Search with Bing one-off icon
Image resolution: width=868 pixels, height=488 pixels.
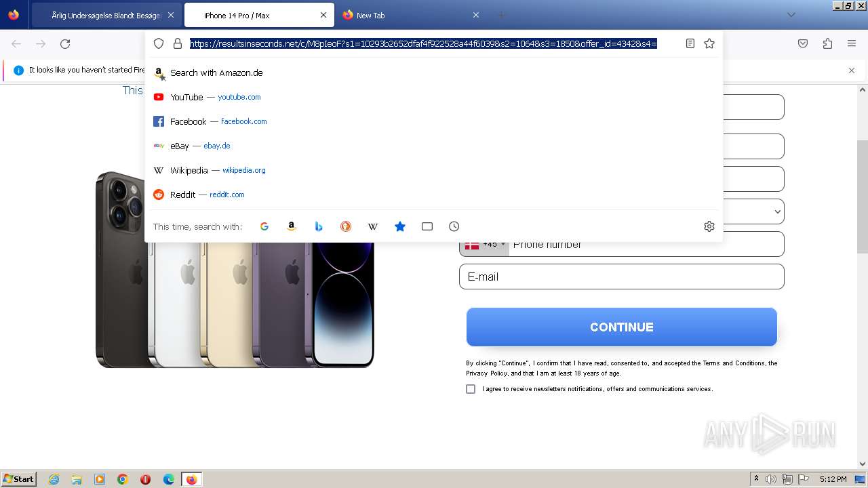[x=319, y=226]
